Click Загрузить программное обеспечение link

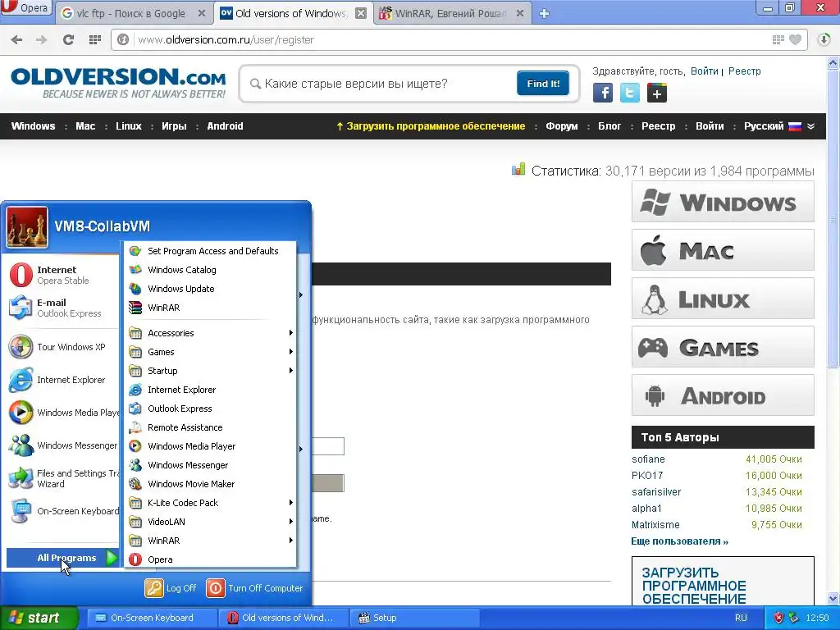click(x=431, y=126)
